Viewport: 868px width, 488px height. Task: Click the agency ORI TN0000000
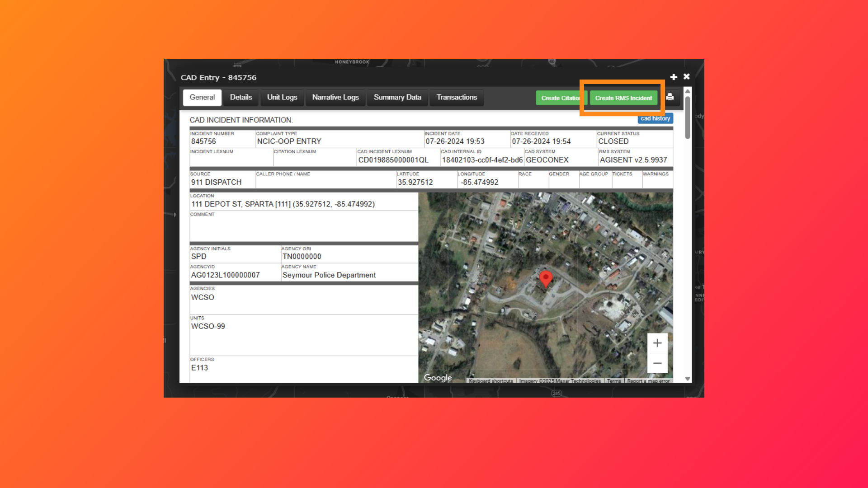(302, 257)
